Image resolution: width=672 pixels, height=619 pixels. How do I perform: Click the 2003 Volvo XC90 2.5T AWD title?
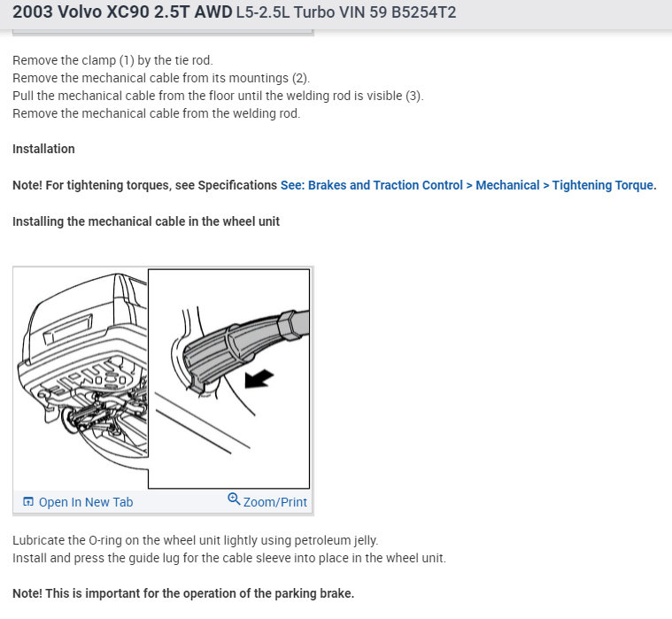click(x=122, y=12)
